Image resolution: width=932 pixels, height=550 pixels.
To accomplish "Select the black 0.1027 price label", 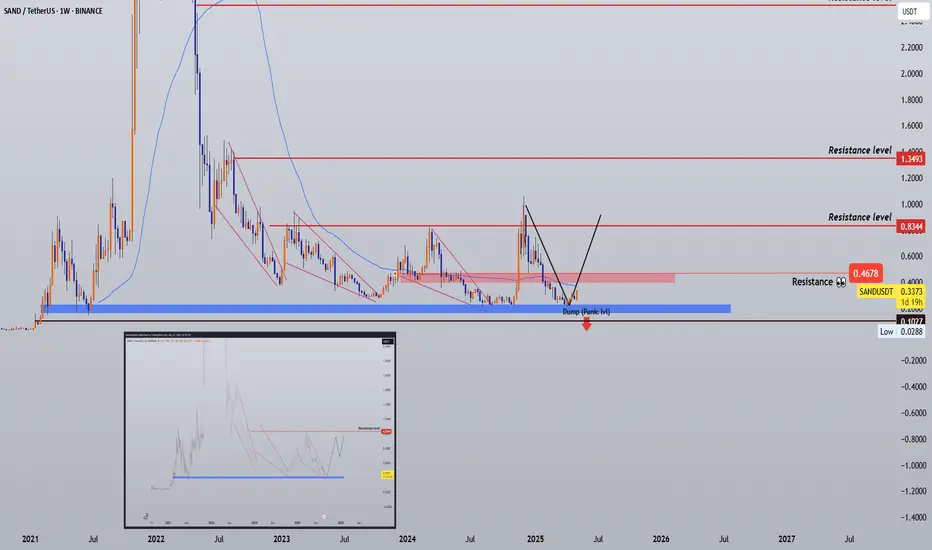I will 911,322.
